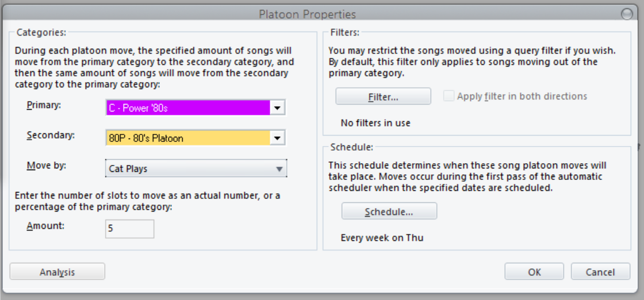
Task: Click the Filter... button
Action: [383, 97]
